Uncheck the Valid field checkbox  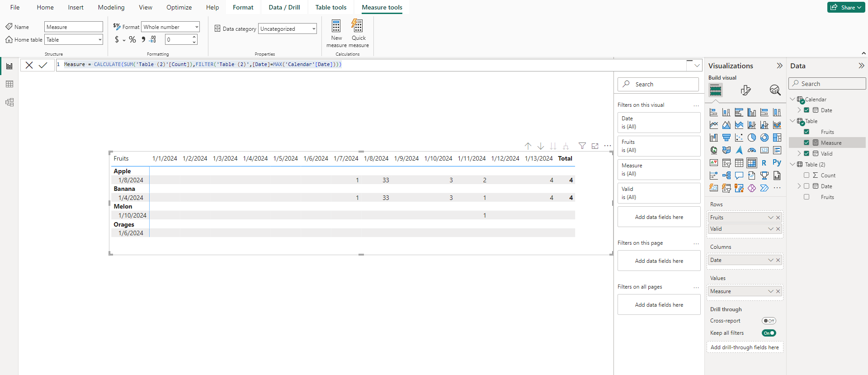(x=807, y=153)
